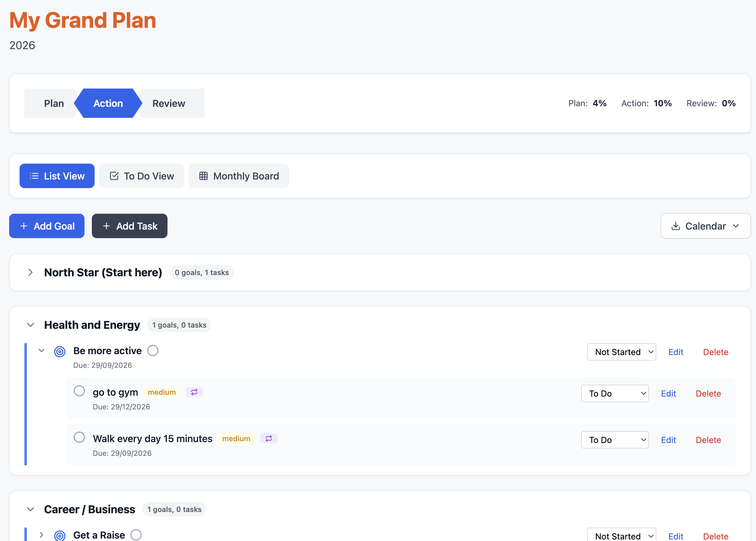Switch to the Plan stage tab

[54, 103]
